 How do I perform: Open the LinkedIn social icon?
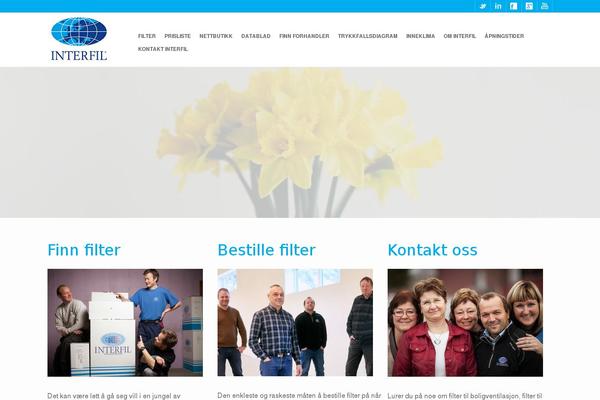click(x=498, y=6)
